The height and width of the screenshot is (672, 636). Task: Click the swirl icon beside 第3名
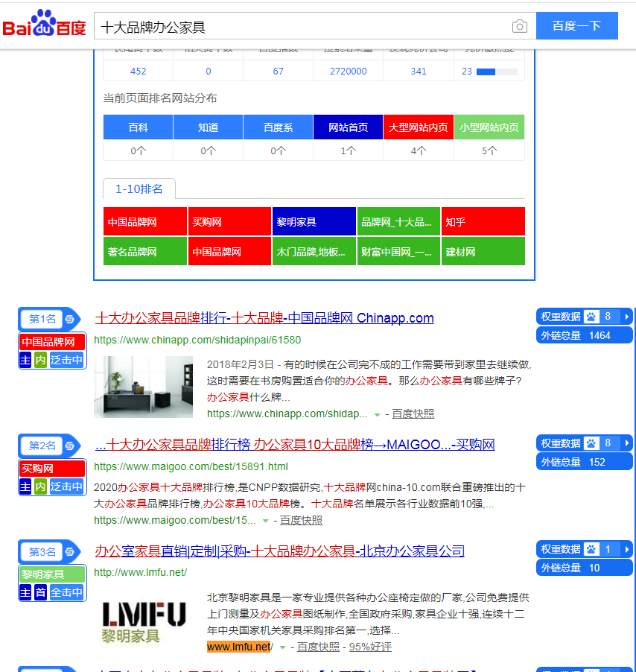pos(70,552)
